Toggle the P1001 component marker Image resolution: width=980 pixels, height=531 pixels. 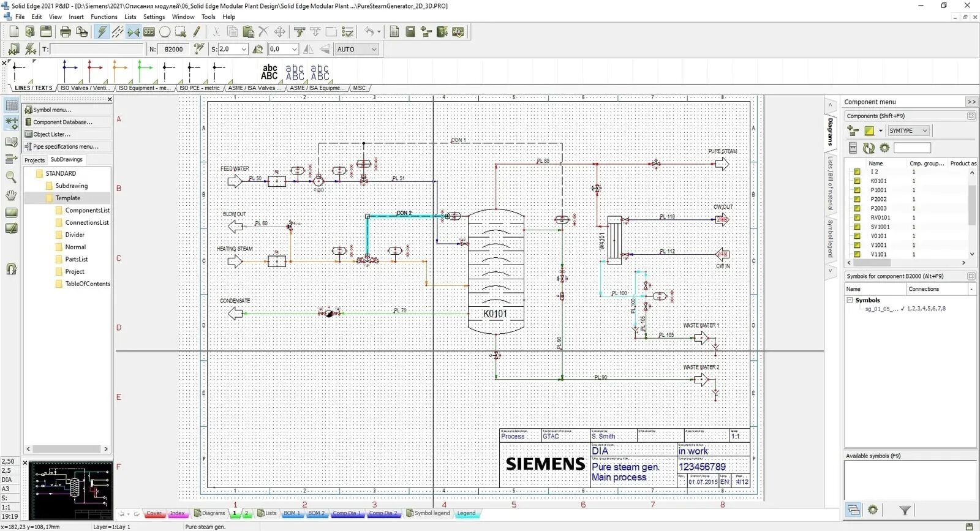pos(857,190)
